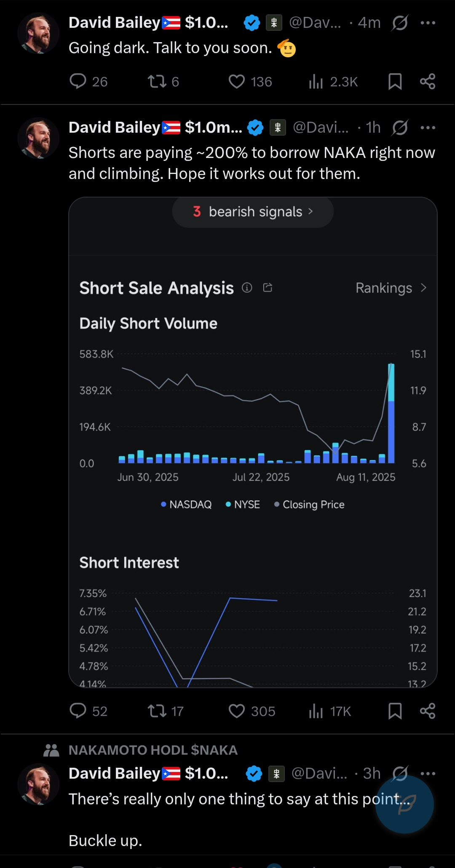Screen dimensions: 455x868
Task: Open Grok icon on the 1h post
Action: [399, 128]
